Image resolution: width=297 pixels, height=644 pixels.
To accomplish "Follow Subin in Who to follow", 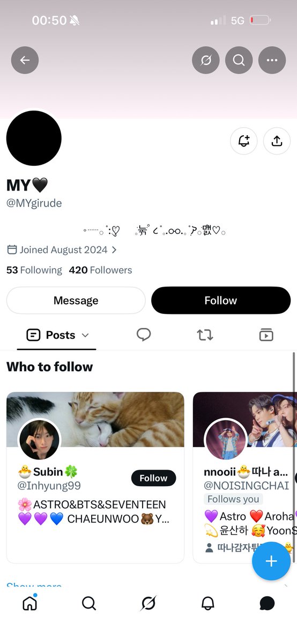I will (153, 478).
